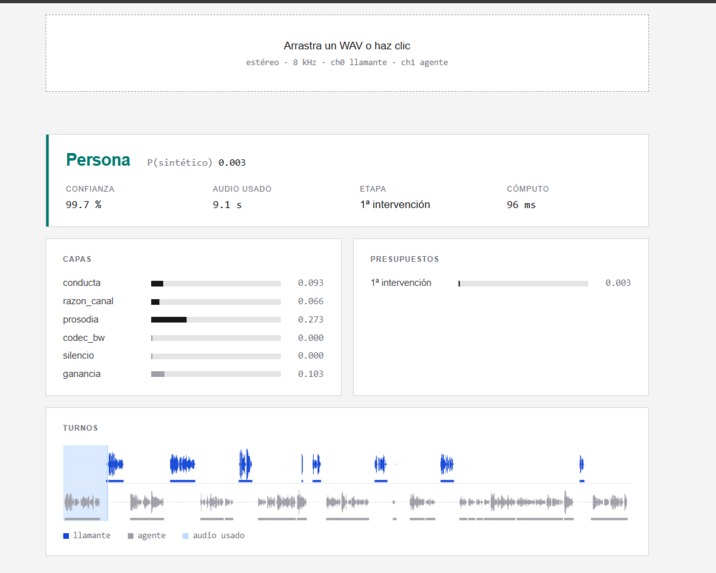Click the 'razon_canal' layer label
This screenshot has height=573, width=716.
coord(88,301)
